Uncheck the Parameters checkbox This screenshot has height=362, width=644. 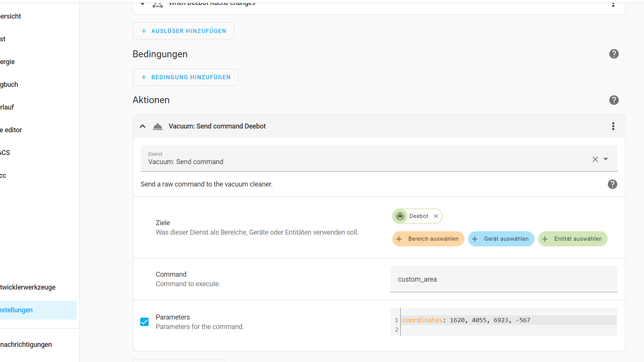pos(144,322)
